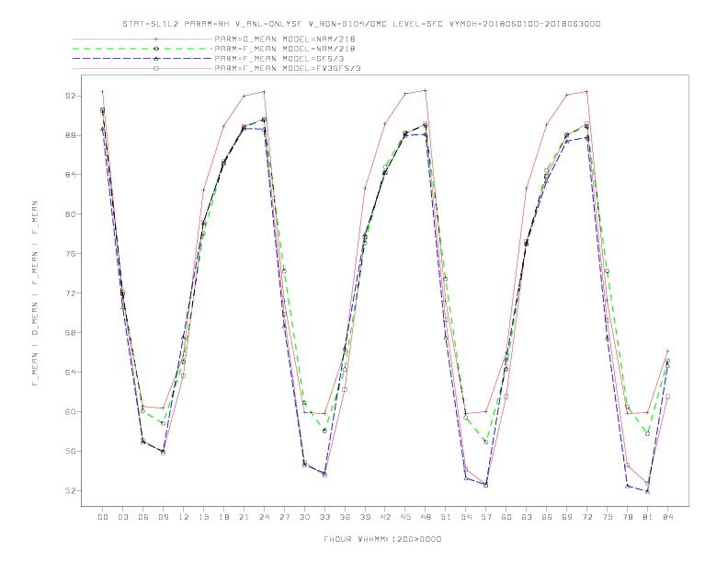Image resolution: width=728 pixels, height=563 pixels.
Task: Click x-axis forecast hour label 42
Action: pos(385,517)
